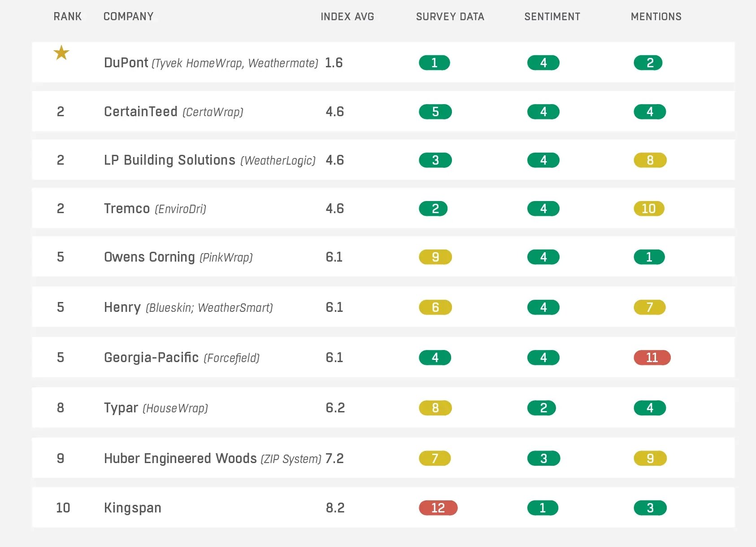The width and height of the screenshot is (756, 547).
Task: Click the MENTIONS column header
Action: click(x=656, y=17)
